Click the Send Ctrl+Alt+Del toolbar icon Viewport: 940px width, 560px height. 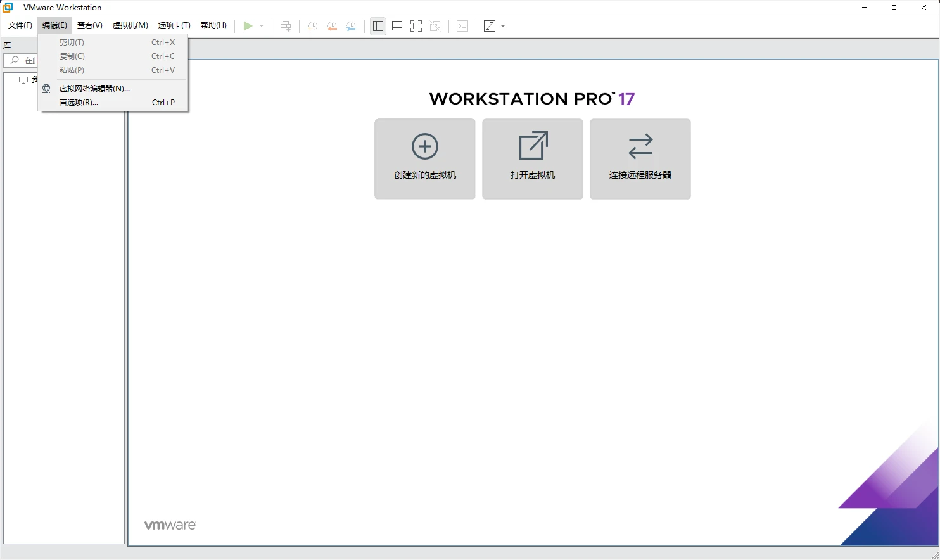tap(286, 26)
